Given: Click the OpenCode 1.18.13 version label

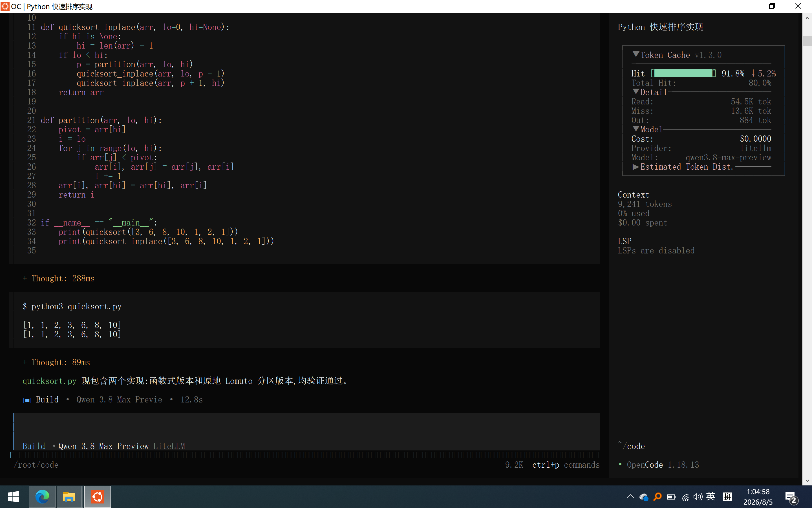Looking at the screenshot, I should (663, 465).
